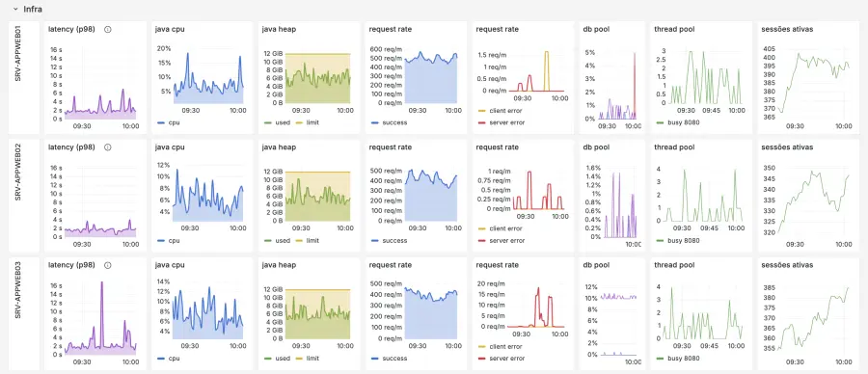868x374 pixels.
Task: Open panel menu from SRV-APPWEB02 java cpu title
Action: (x=170, y=147)
